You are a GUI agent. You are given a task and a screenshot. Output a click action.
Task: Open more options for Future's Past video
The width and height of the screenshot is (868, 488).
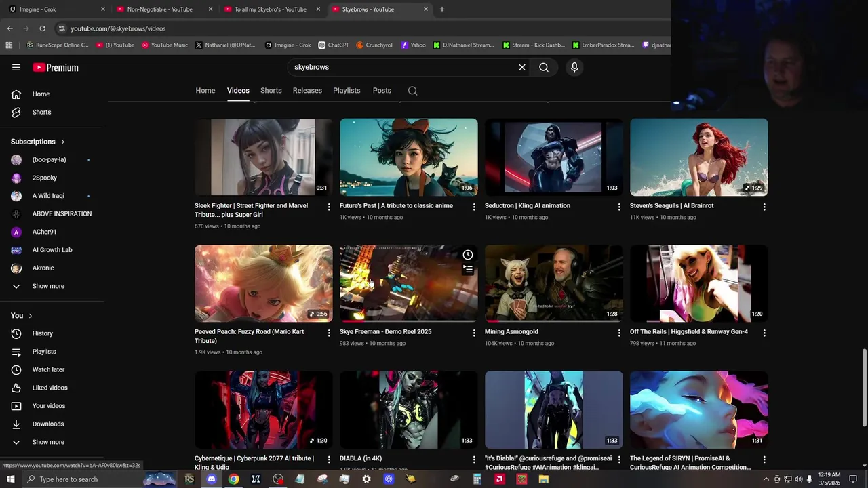(x=474, y=207)
